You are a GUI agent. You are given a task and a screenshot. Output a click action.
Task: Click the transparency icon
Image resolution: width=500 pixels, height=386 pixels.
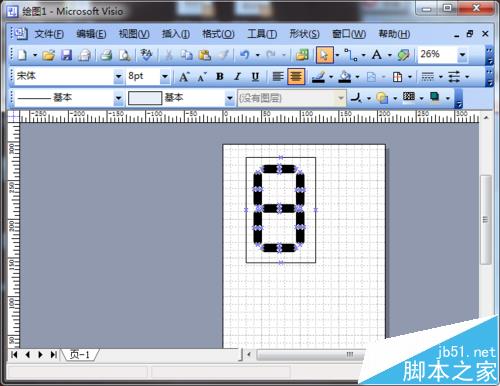coord(382,98)
